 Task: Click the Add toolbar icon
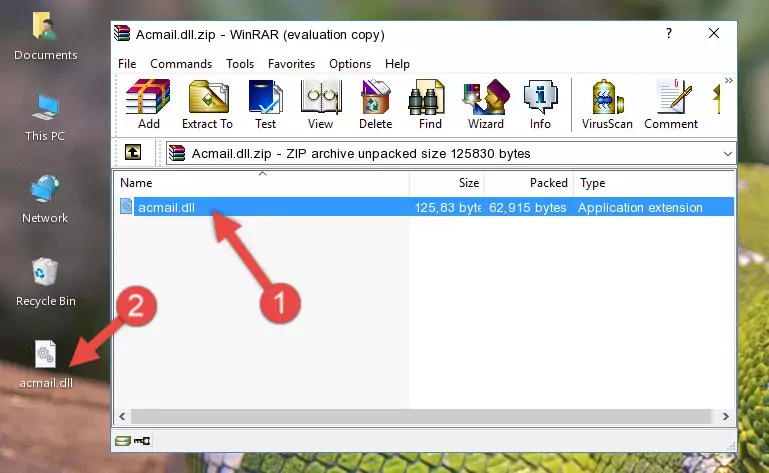click(148, 104)
